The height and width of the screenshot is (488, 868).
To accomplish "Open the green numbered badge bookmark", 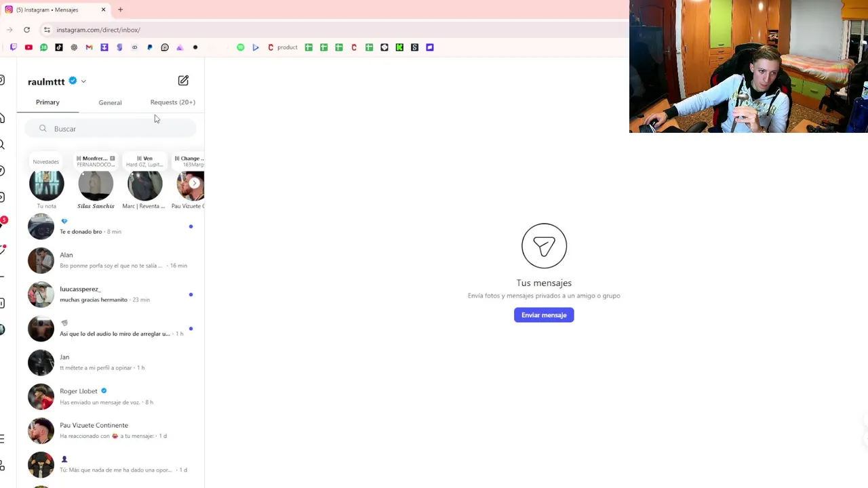I will point(43,47).
